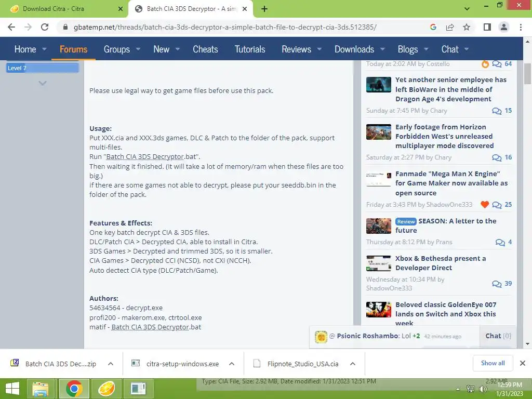Open Horizon Forbidden West multiplayer article
Screen dimensions: 532x399
[445, 136]
